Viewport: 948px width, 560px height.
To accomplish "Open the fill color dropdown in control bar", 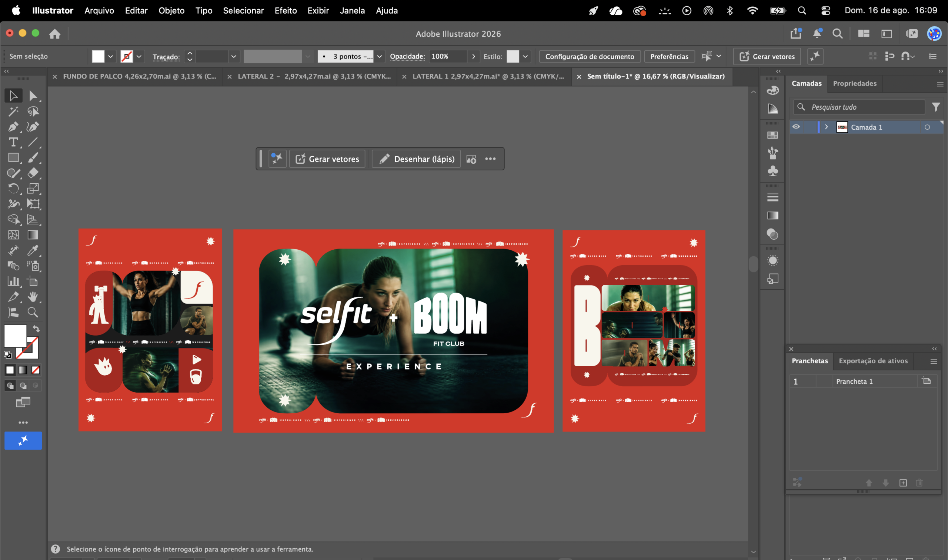I will (110, 57).
